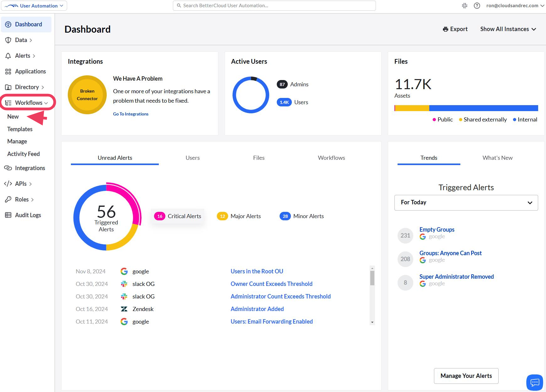Filter by 12 Major Alerts
Viewport: 546px width, 392px height.
click(239, 216)
